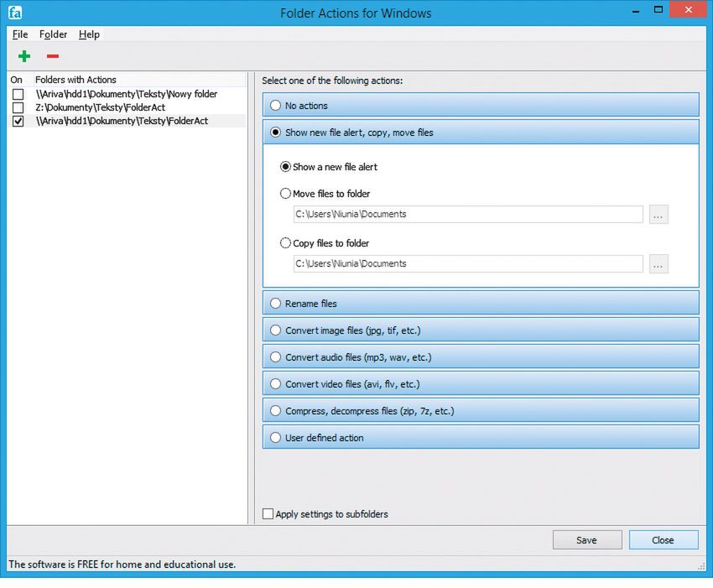Select the No actions radio option
Screen dimensions: 713x588
[x=276, y=106]
